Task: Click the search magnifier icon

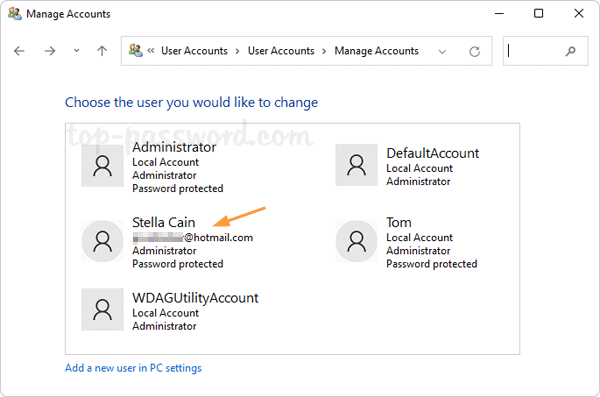Action: (x=570, y=51)
